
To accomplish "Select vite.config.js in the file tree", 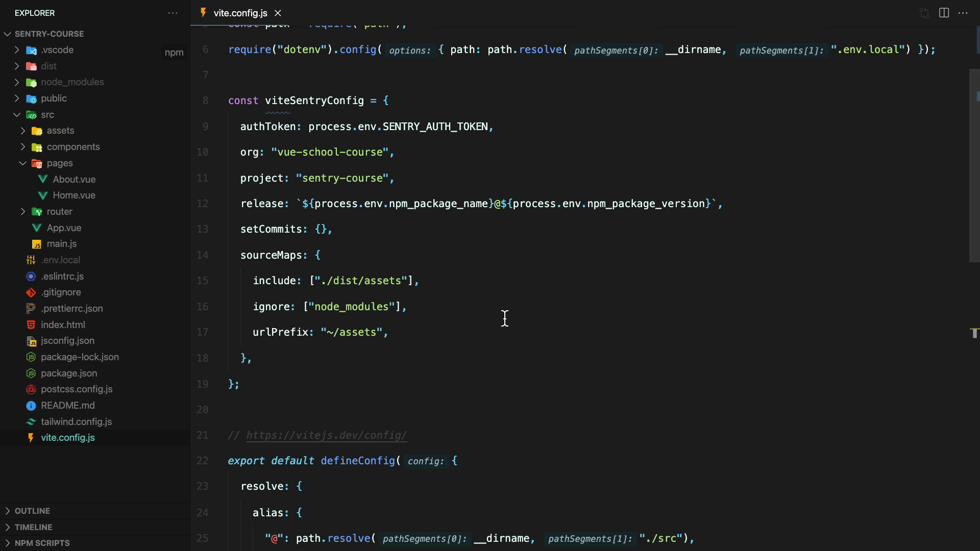I will [95, 438].
